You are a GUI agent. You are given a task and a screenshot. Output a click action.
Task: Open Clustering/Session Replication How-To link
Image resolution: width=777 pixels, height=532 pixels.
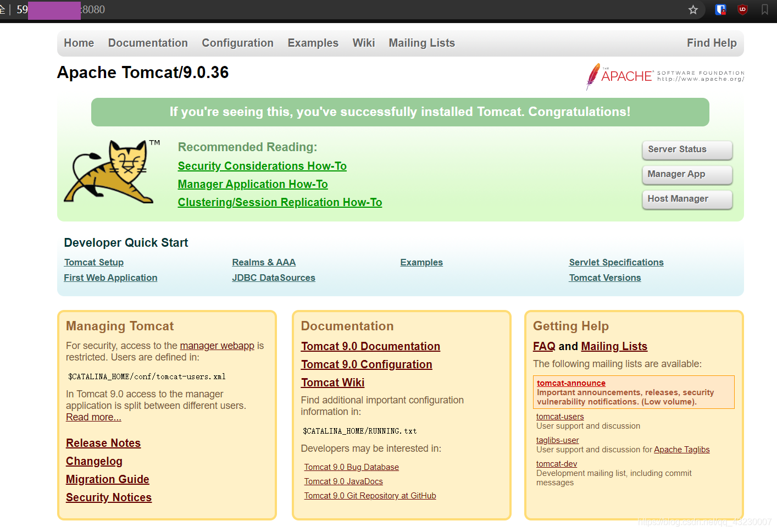tap(280, 202)
